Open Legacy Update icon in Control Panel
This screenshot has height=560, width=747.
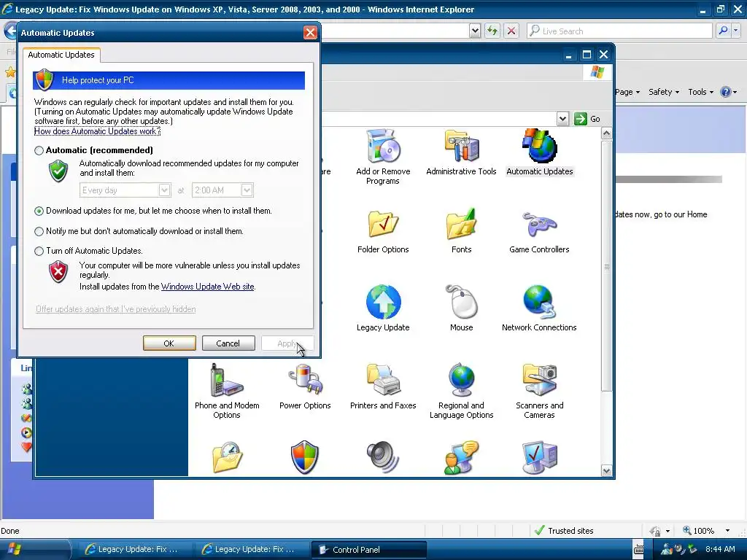point(383,308)
